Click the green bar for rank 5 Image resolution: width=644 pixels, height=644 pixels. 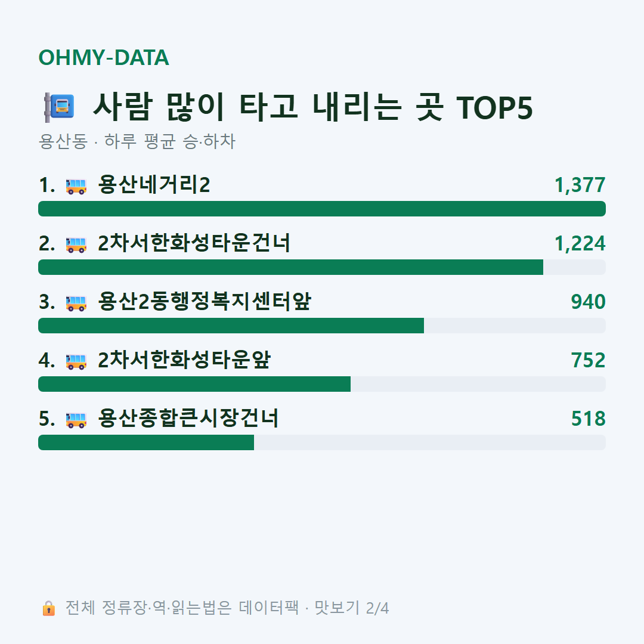pos(146,442)
